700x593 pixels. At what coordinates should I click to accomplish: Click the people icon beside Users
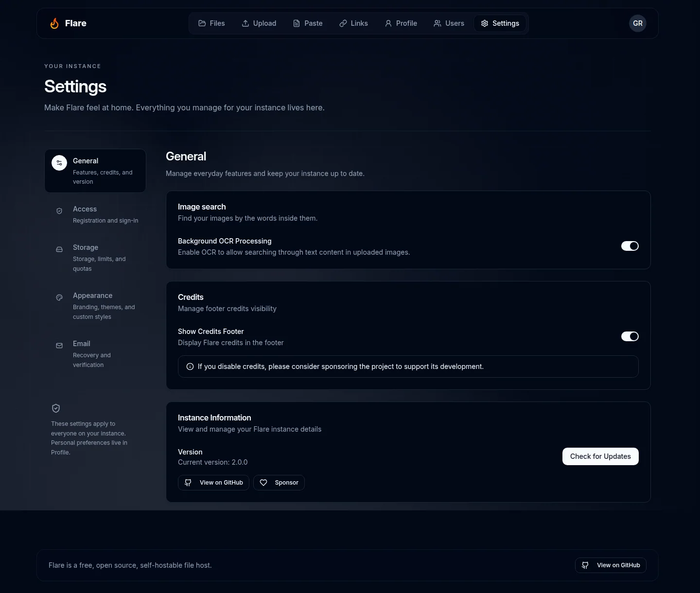pyautogui.click(x=437, y=23)
